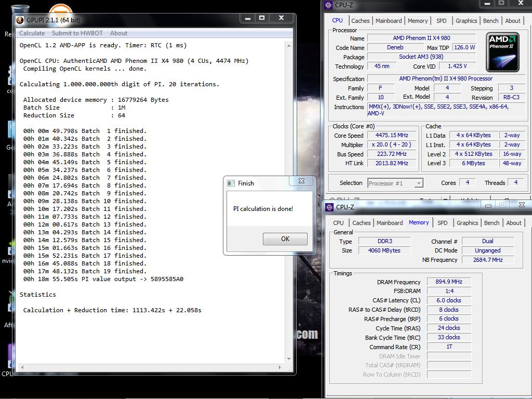Click the Core VID value 1.425 V

point(457,66)
